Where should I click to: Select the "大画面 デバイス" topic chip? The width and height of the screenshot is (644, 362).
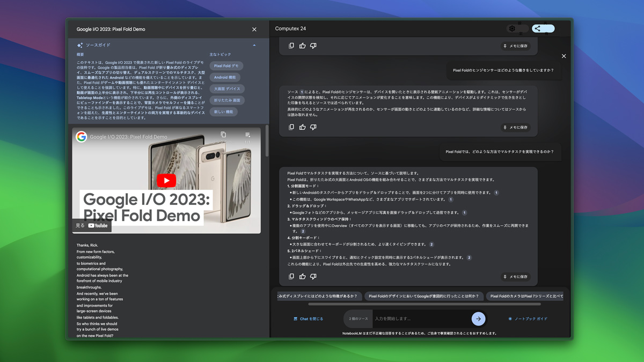pos(227,89)
